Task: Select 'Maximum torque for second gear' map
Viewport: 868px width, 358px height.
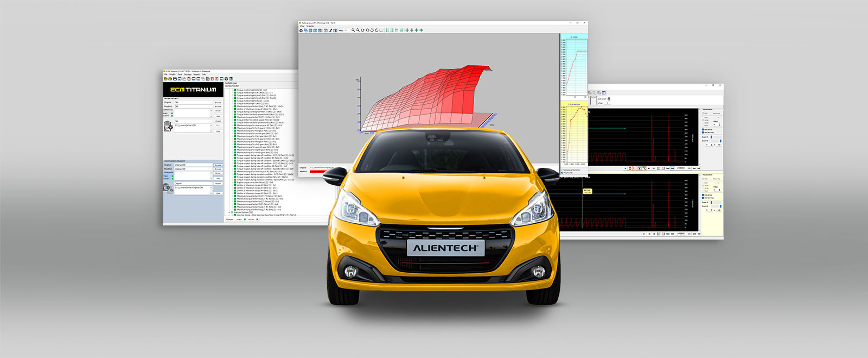Action: point(257,134)
